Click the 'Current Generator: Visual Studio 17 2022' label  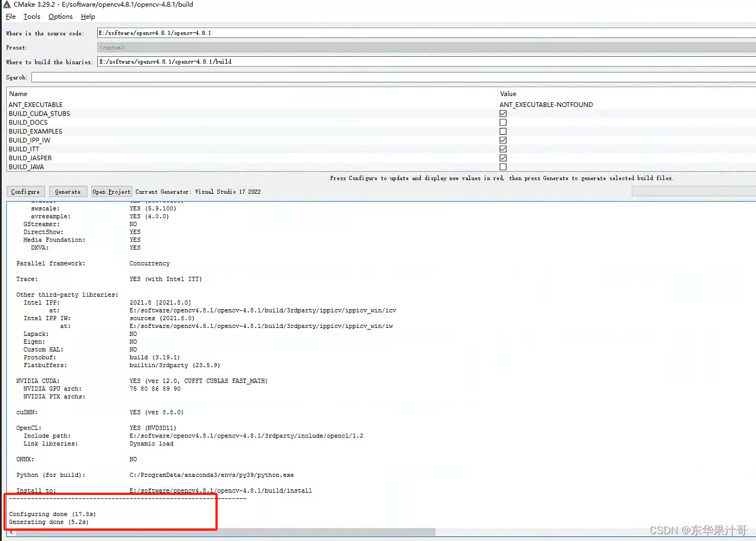tap(198, 192)
